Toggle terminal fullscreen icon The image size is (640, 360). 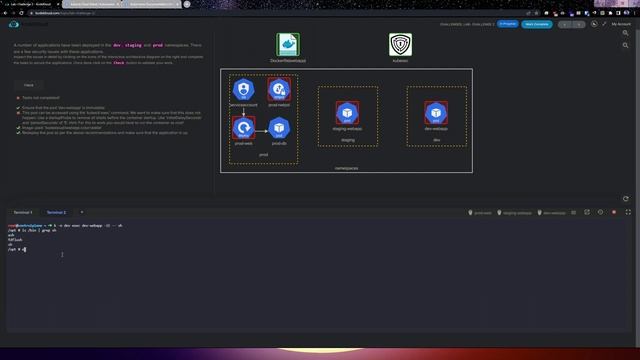coord(628,212)
